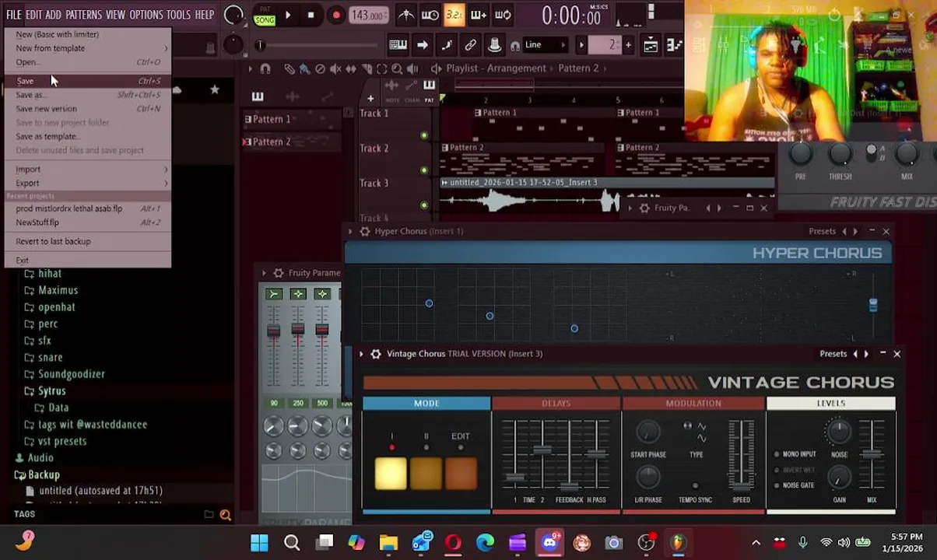Click the browser search magnifier icon
Image resolution: width=937 pixels, height=560 pixels.
pyautogui.click(x=225, y=514)
